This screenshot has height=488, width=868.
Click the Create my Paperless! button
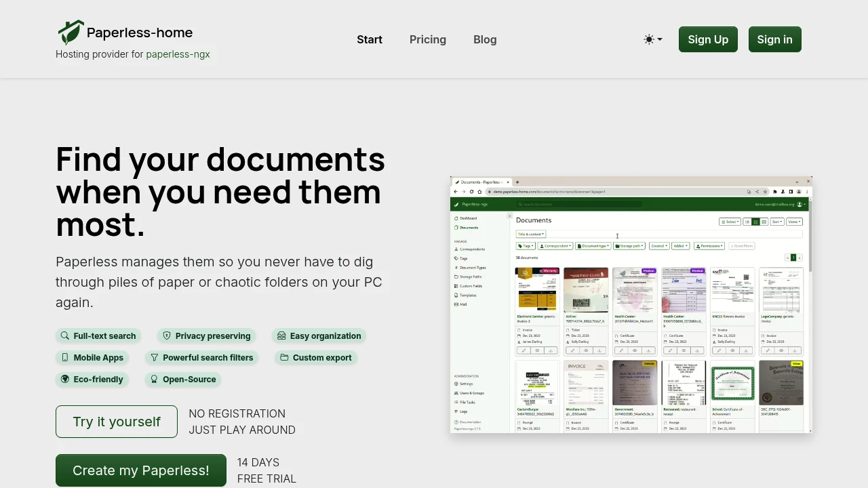pos(141,470)
